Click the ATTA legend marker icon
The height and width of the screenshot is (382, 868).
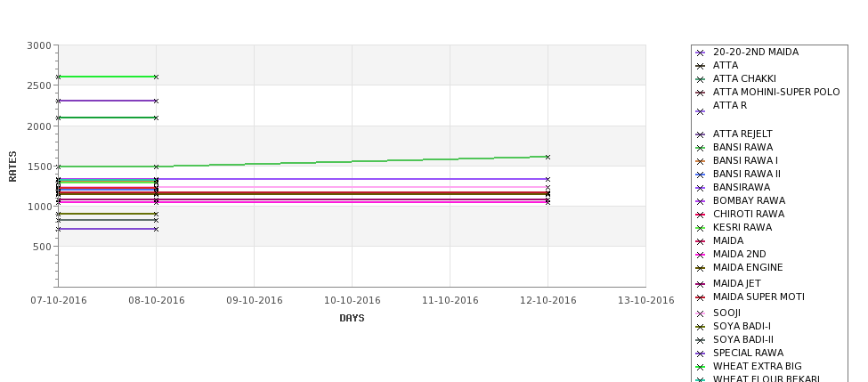click(701, 66)
